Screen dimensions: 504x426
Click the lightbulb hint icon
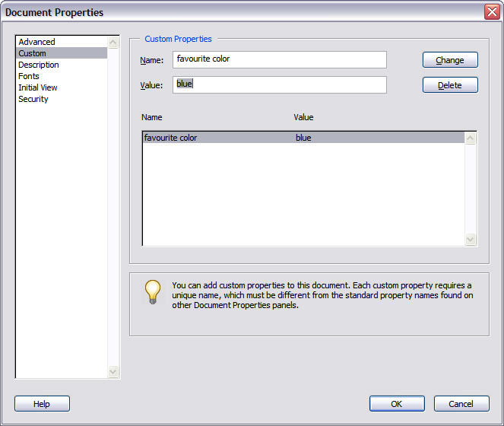click(153, 292)
